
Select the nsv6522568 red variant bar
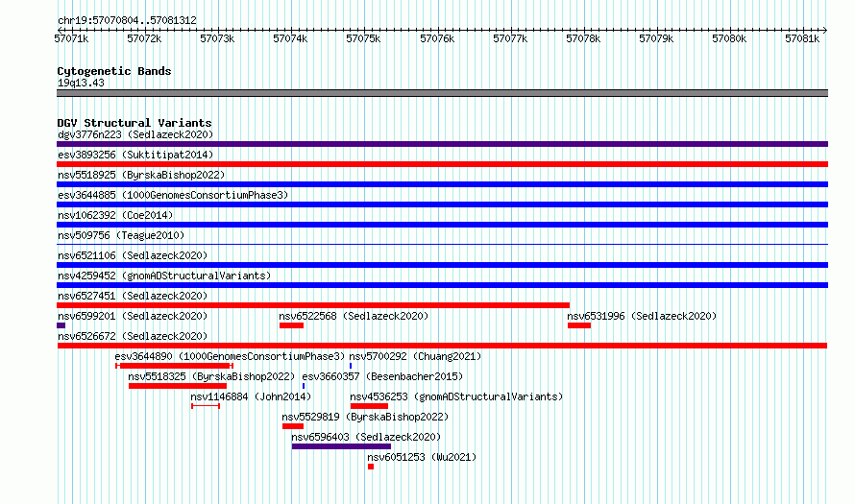(x=291, y=325)
